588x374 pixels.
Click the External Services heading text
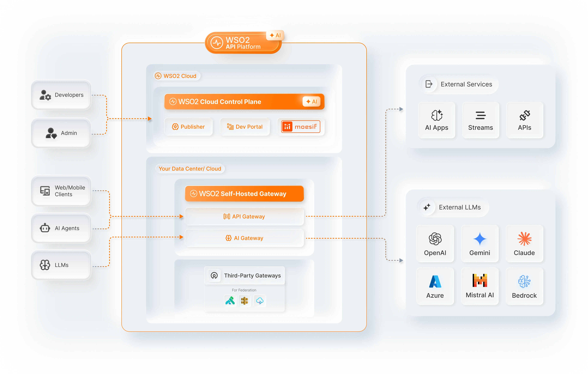(x=466, y=84)
